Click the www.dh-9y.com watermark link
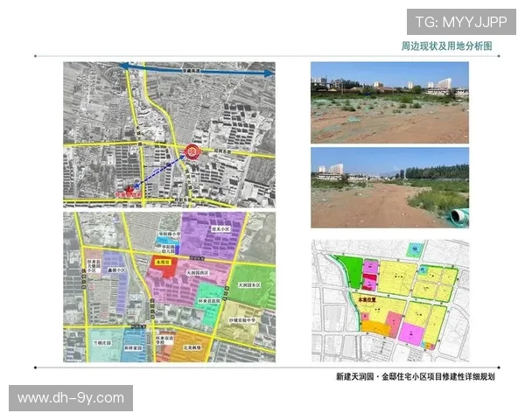Screen dimensions: 525x420 (x=71, y=398)
